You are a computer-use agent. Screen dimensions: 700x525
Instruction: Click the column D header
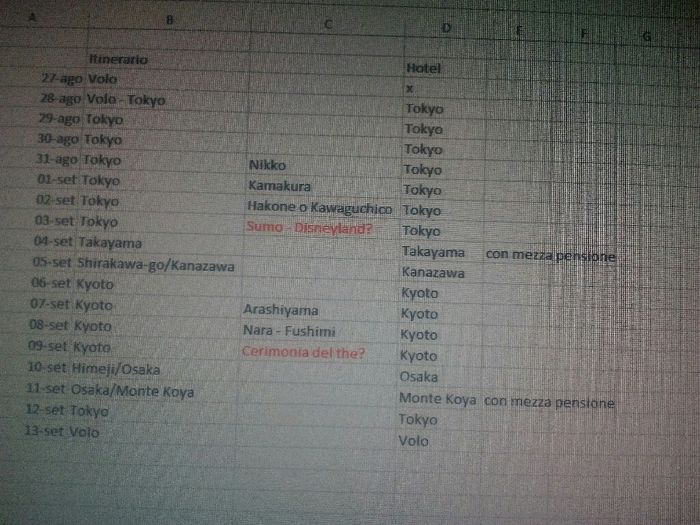(x=446, y=28)
